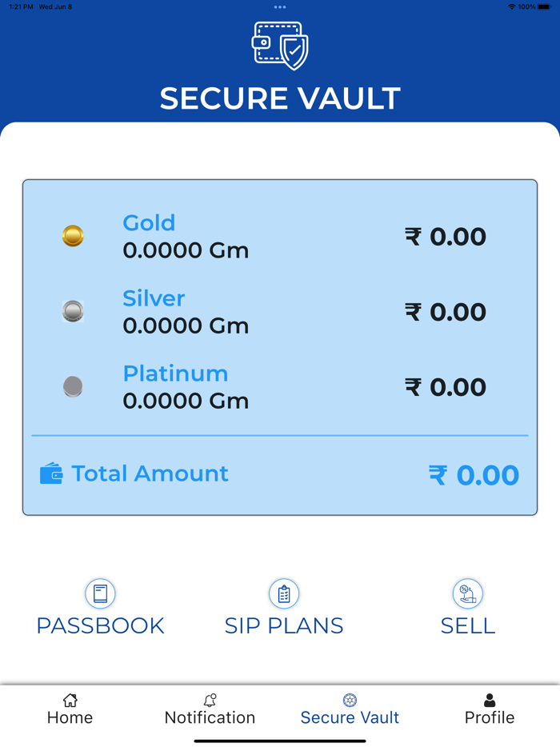Select the Silver holdings text
This screenshot has width=560, height=747.
click(186, 312)
